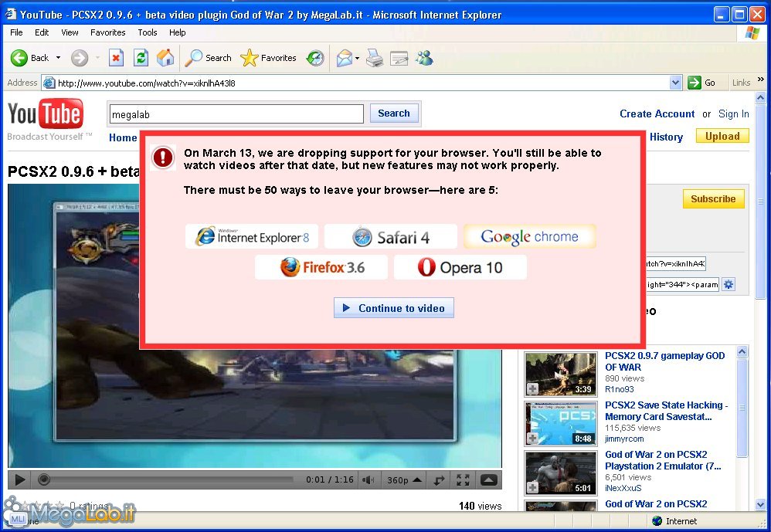The width and height of the screenshot is (771, 532).
Task: Open Back button history dropdown arrow
Action: click(x=58, y=58)
